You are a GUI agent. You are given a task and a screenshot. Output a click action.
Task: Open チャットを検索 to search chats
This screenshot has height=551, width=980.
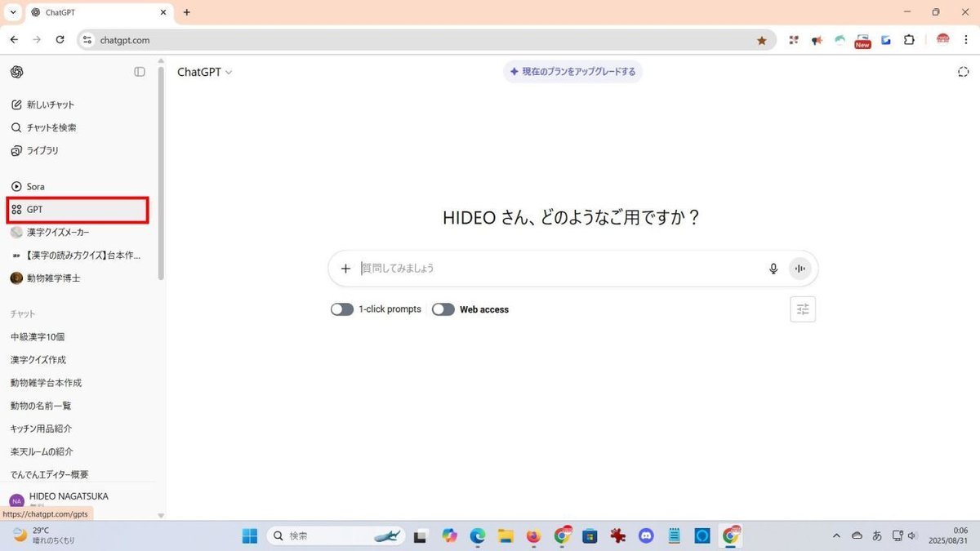(51, 127)
